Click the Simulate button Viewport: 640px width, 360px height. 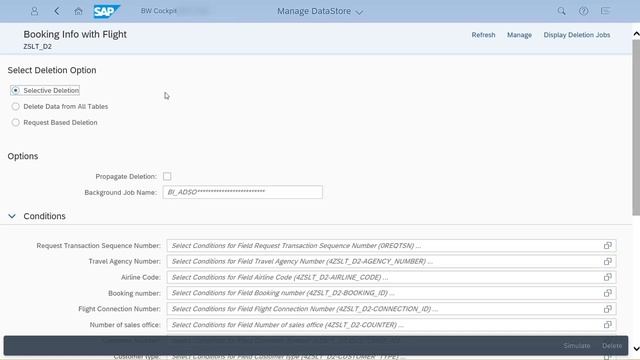point(577,346)
